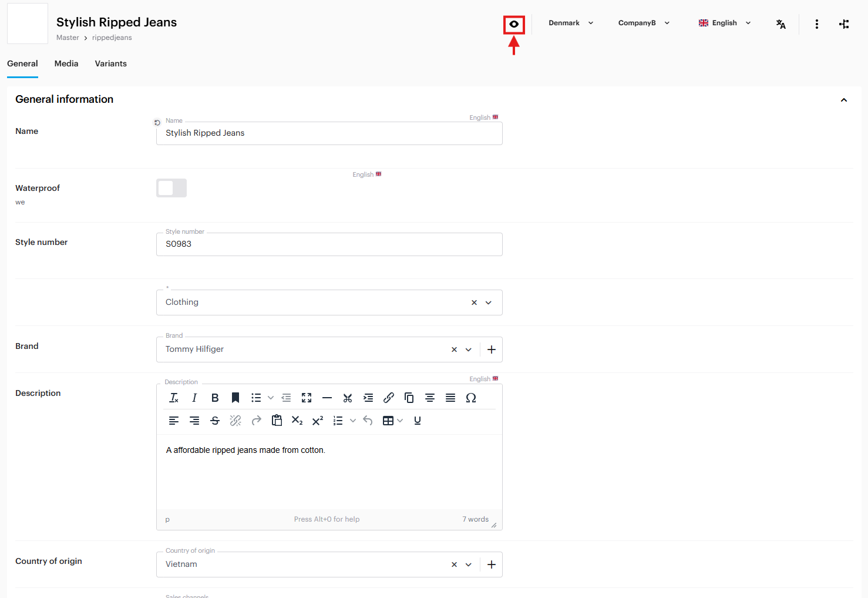This screenshot has height=598, width=868.
Task: Click the eye preview icon in header
Action: coord(514,24)
